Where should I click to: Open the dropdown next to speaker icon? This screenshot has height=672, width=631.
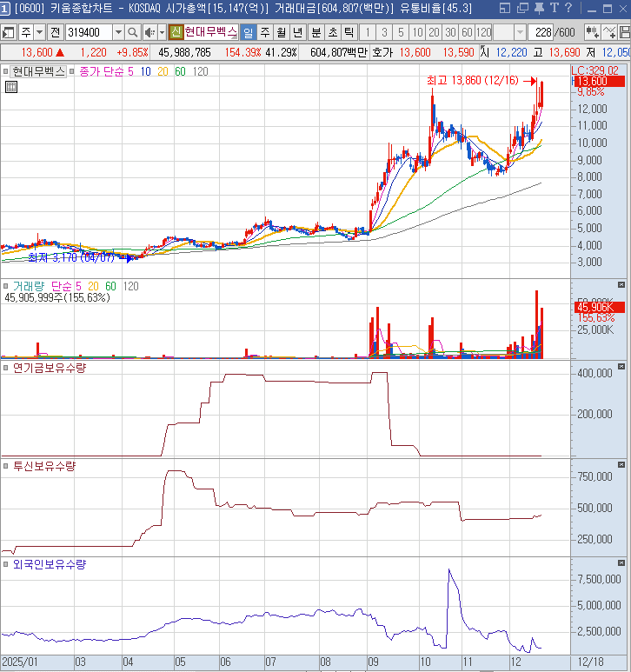[x=161, y=32]
